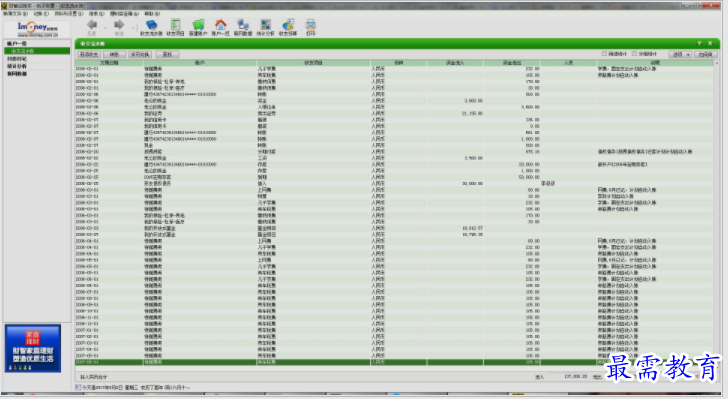Click the rightmost button next to the options dropdown
Image resolution: width=728 pixels, height=399 pixels.
pos(706,54)
